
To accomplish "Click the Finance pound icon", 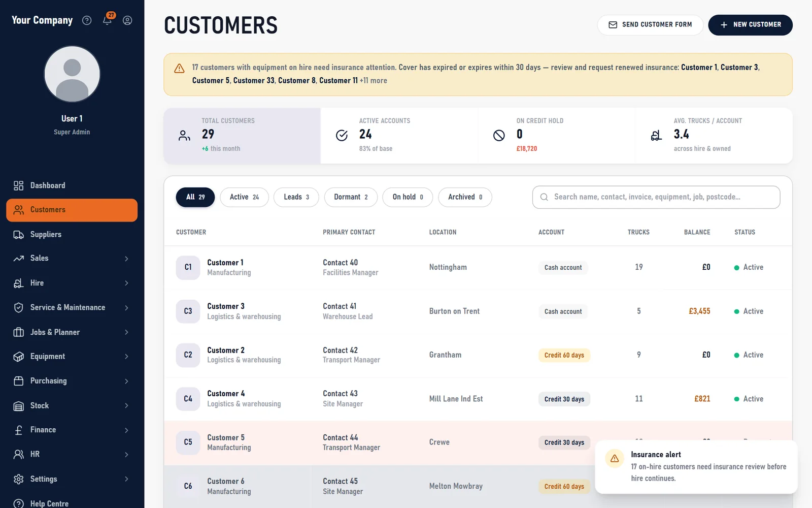I will 19,430.
